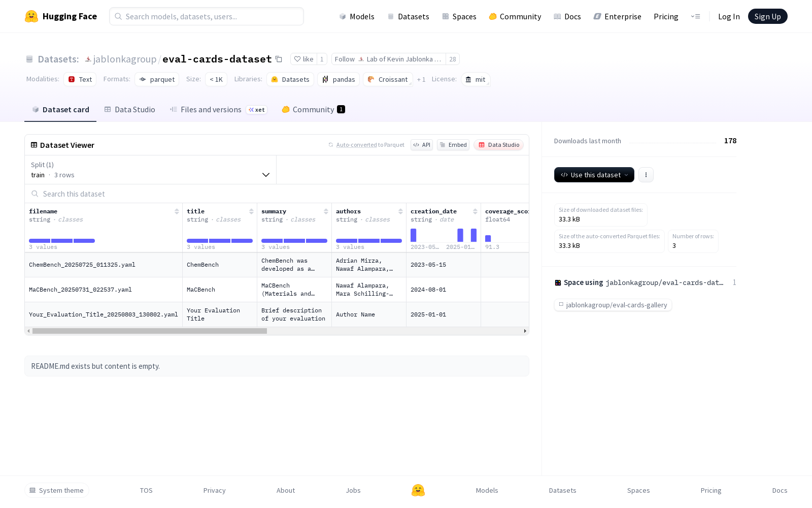This screenshot has height=508, width=812.
Task: Select the date cell 2023-05-15
Action: 444,265
